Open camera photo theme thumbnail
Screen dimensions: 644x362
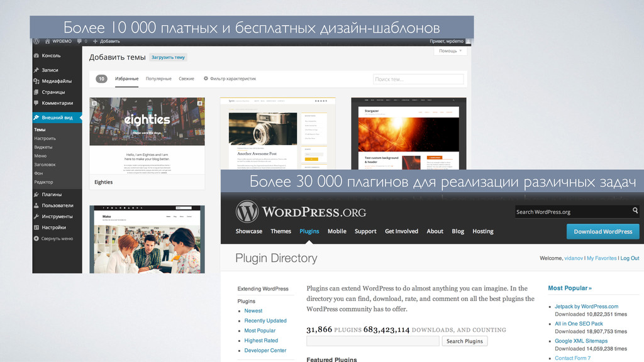[277, 134]
